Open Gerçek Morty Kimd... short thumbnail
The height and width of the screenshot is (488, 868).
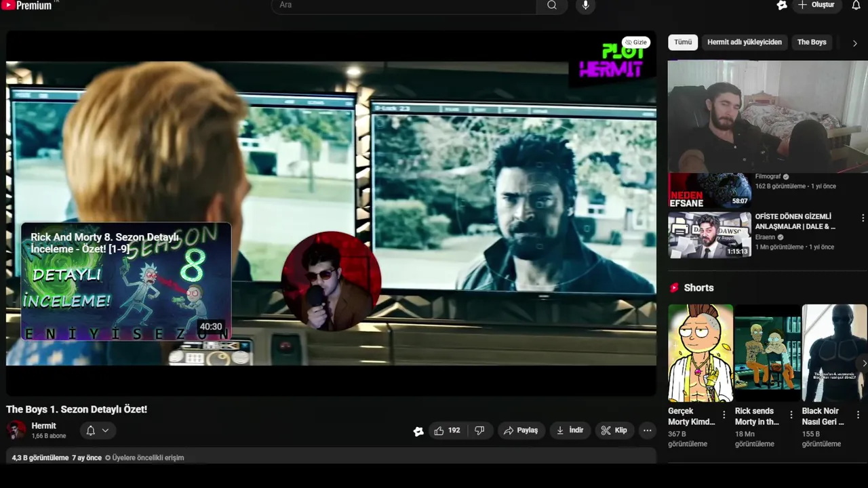[701, 353]
